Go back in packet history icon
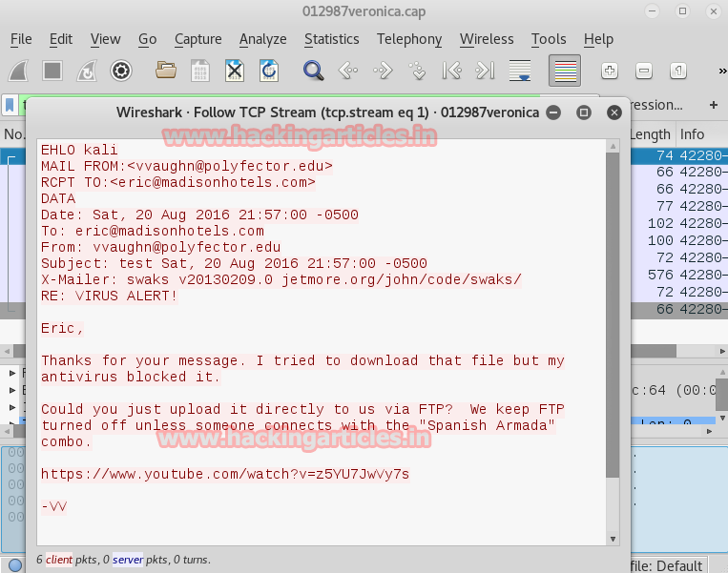728x573 pixels. (x=347, y=71)
